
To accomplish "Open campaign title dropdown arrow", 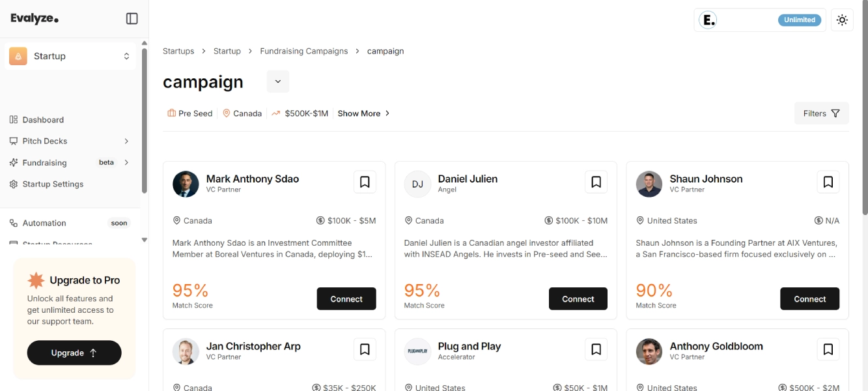I will point(278,81).
